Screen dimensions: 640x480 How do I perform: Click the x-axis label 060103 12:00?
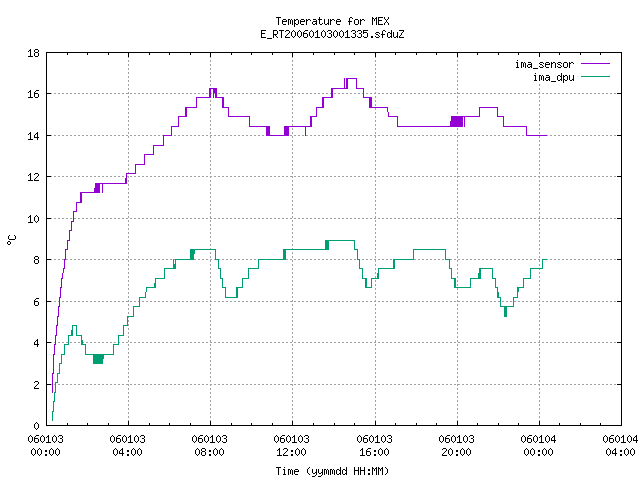coord(291,446)
